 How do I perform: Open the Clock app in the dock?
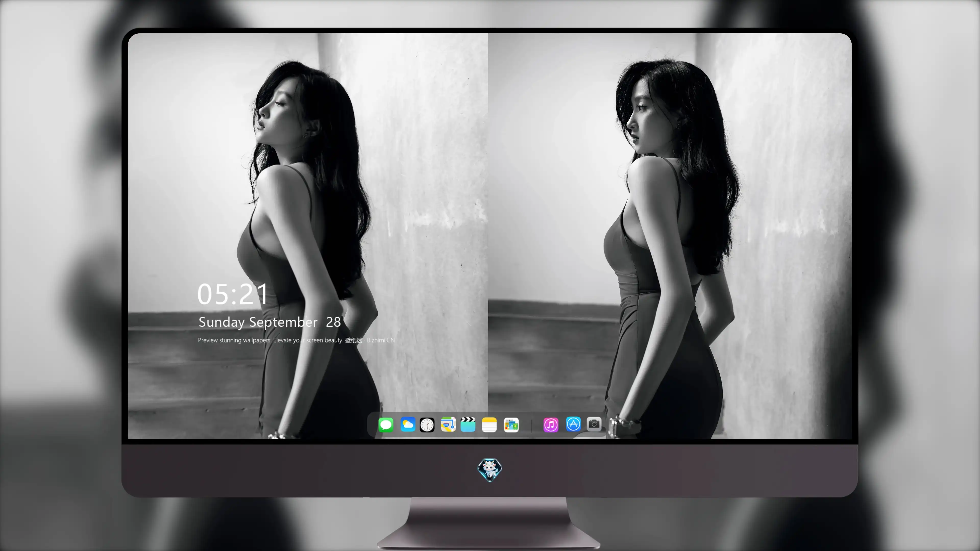click(427, 425)
